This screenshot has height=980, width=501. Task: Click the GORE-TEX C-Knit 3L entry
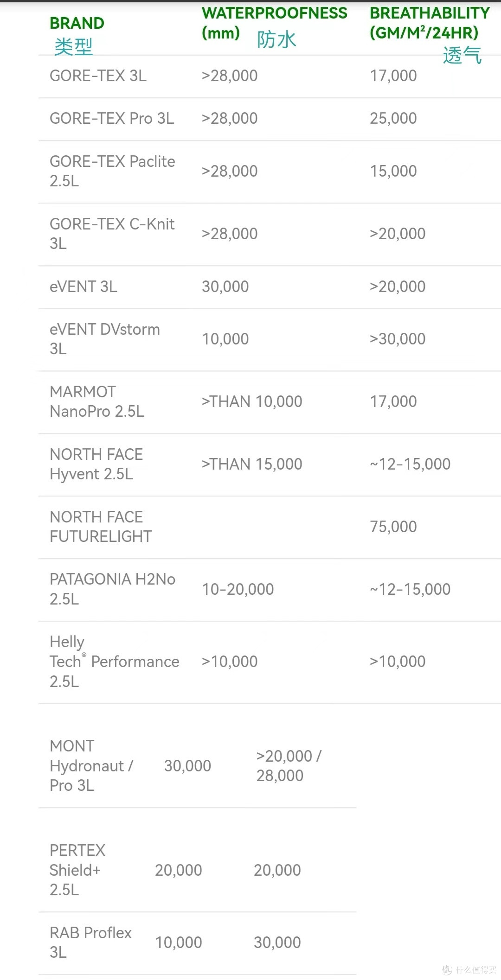[112, 234]
